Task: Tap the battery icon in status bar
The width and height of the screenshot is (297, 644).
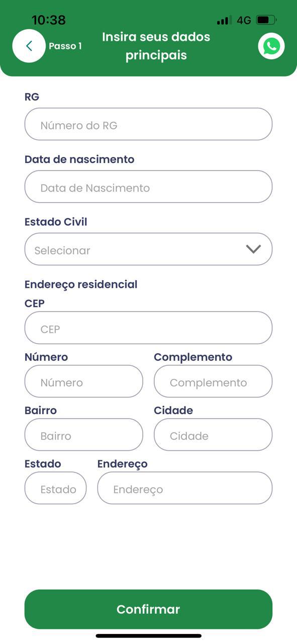Action: [266, 20]
